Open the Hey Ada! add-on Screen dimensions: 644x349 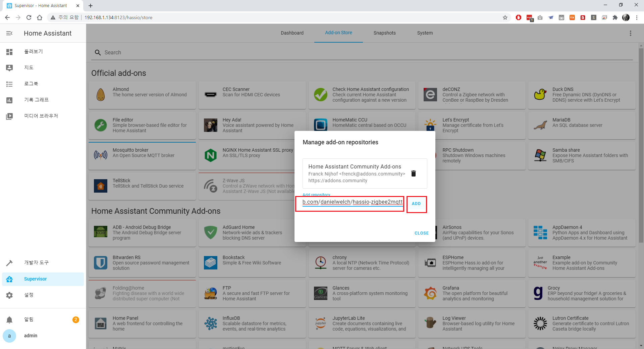(252, 125)
